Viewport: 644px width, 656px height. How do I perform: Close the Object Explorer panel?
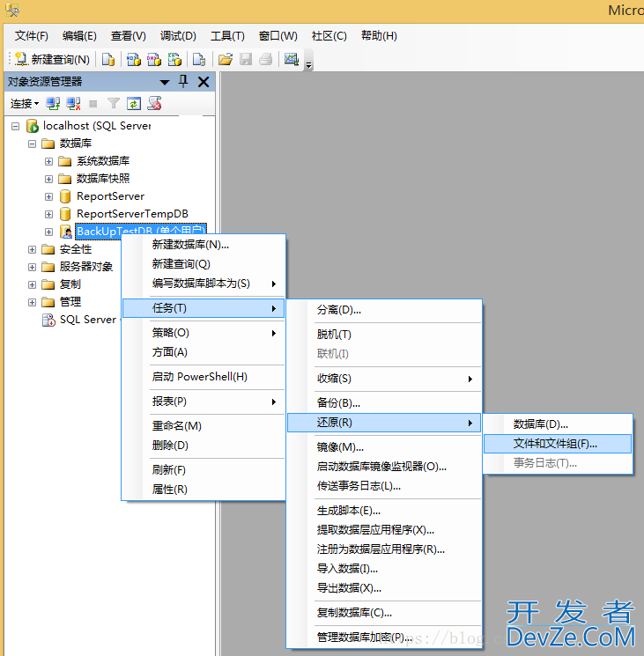(x=204, y=82)
